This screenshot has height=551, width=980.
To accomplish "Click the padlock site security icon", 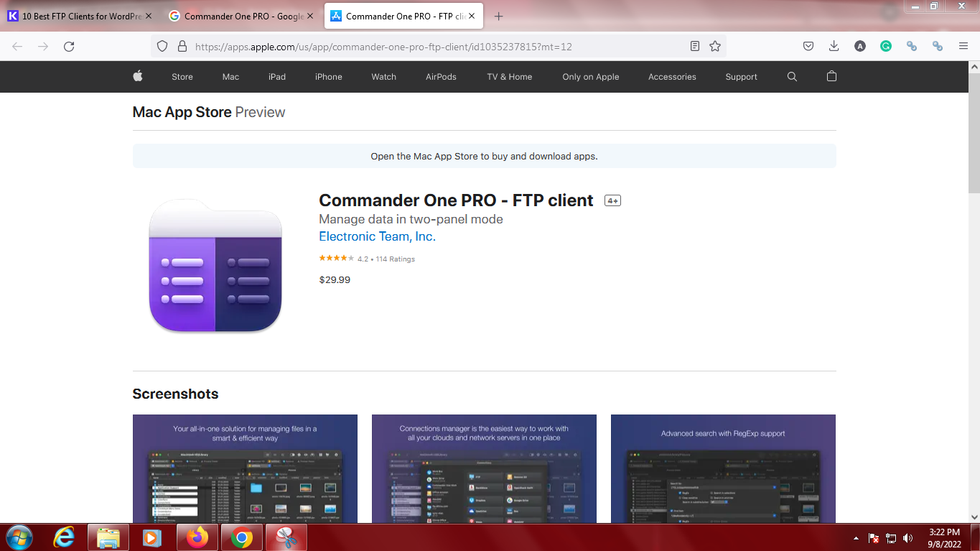I will [x=182, y=46].
